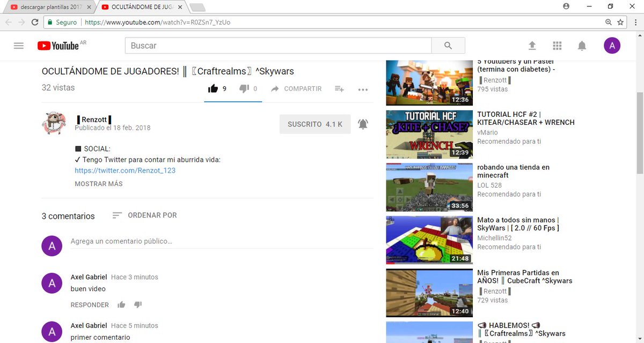The width and height of the screenshot is (644, 343).
Task: Reload the page
Action: pos(35,23)
